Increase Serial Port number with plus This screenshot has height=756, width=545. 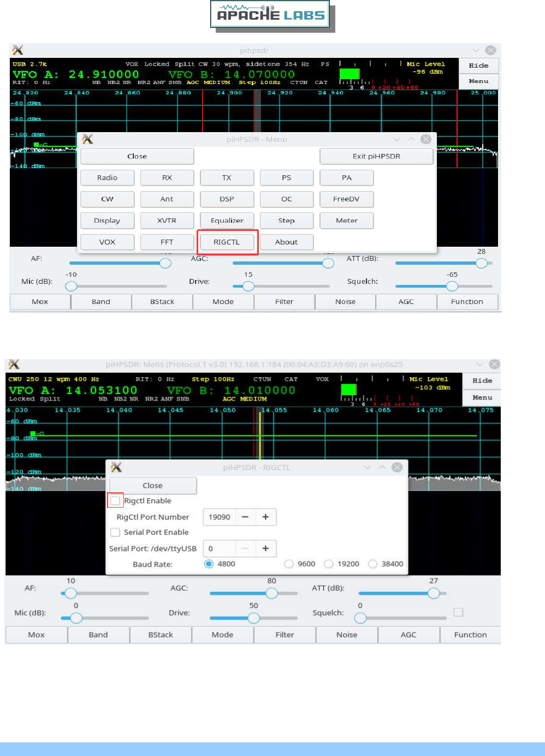[265, 549]
